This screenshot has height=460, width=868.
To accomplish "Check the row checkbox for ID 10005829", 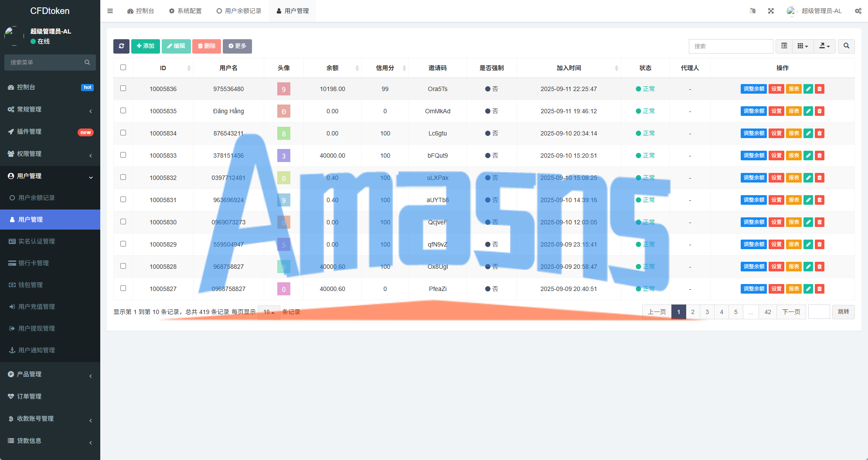I will (x=123, y=244).
